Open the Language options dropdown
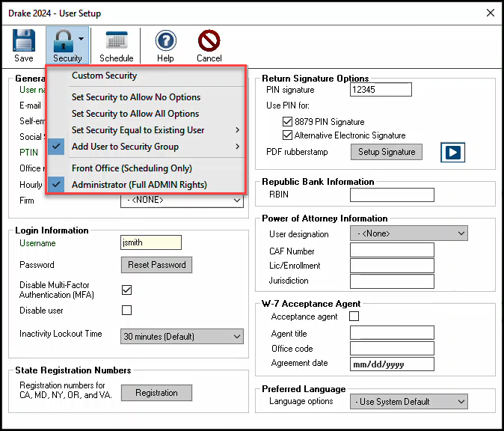Screen dimensions: 504x431 click(x=408, y=401)
